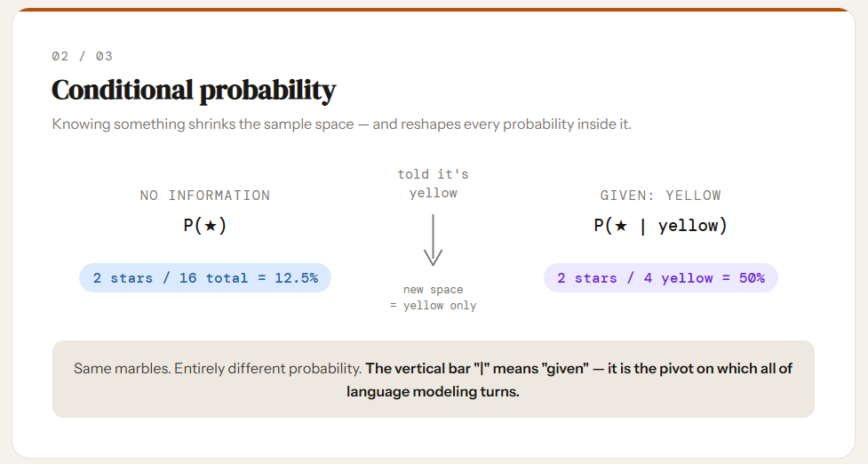
Task: Click the 02 / 03 slide counter
Action: (82, 56)
